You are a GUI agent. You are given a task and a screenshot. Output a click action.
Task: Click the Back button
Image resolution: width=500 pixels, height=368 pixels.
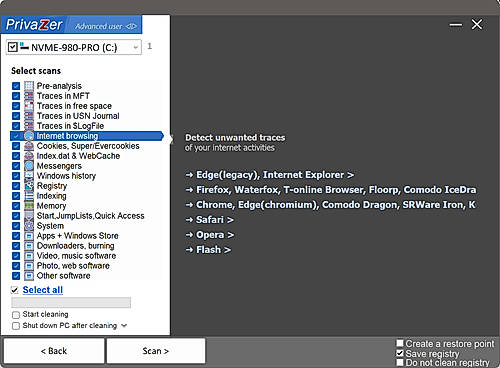point(54,351)
